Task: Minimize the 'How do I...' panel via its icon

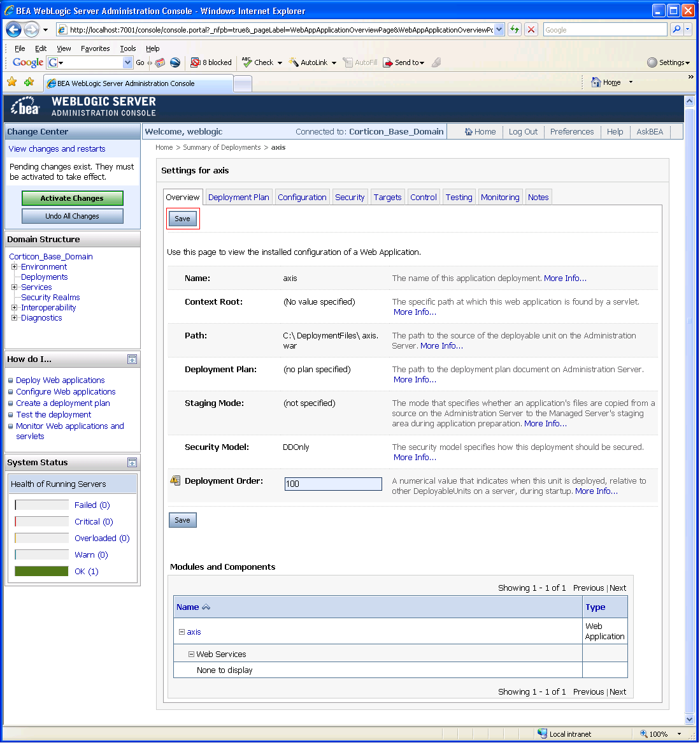Action: (x=132, y=359)
